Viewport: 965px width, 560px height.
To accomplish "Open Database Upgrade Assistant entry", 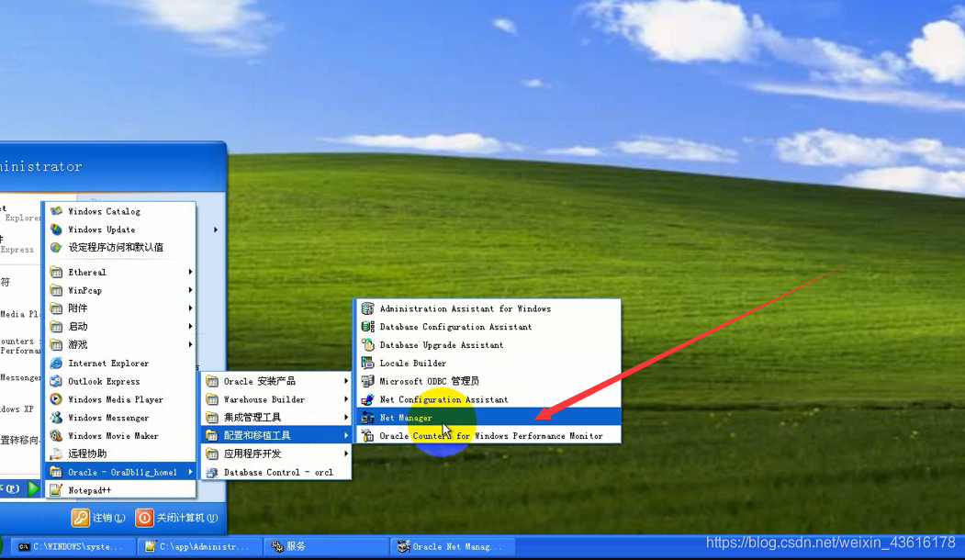I will click(488, 344).
